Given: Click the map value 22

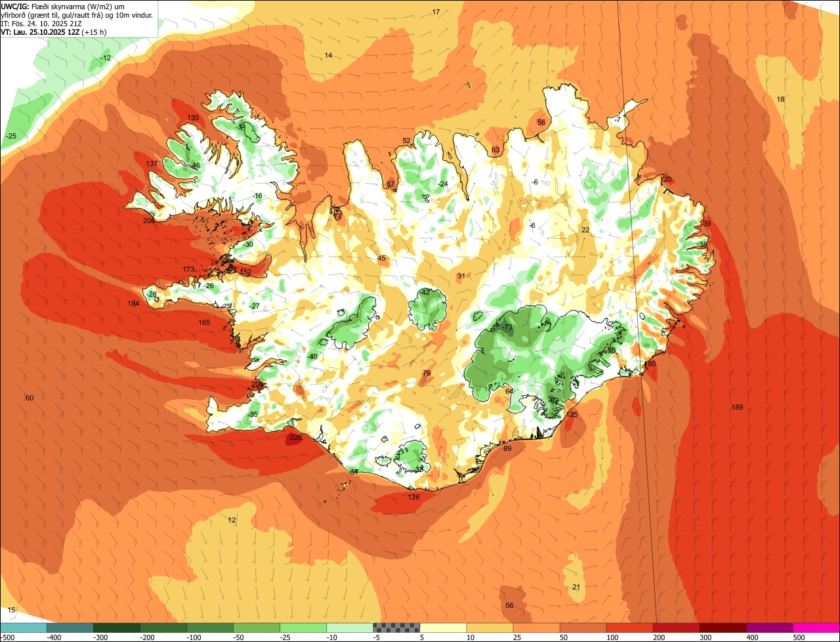Looking at the screenshot, I should 585,230.
